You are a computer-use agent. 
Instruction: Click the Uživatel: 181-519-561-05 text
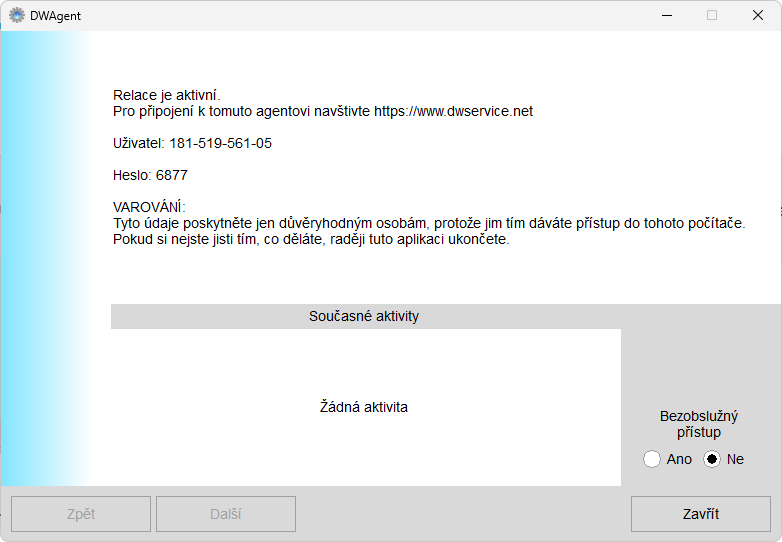tap(193, 143)
